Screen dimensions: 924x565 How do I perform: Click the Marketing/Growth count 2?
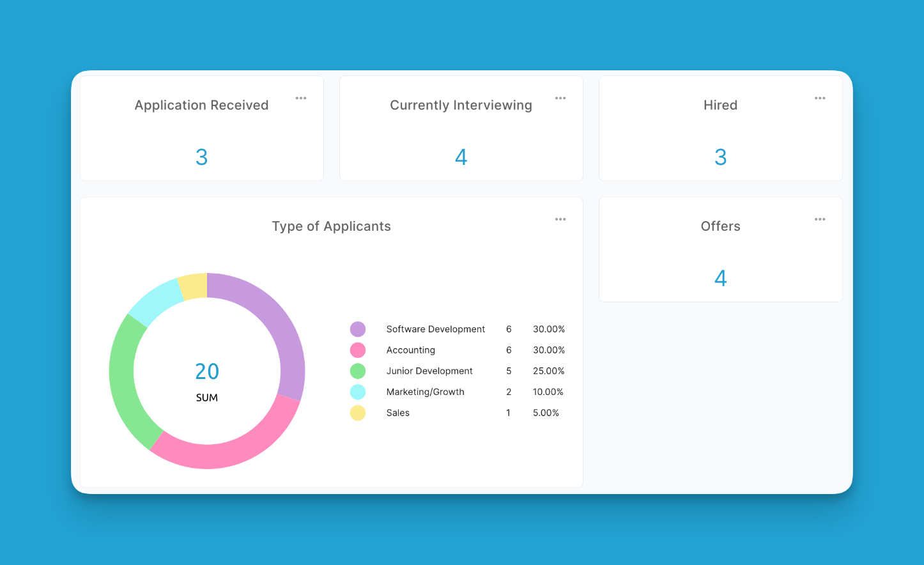(x=509, y=392)
